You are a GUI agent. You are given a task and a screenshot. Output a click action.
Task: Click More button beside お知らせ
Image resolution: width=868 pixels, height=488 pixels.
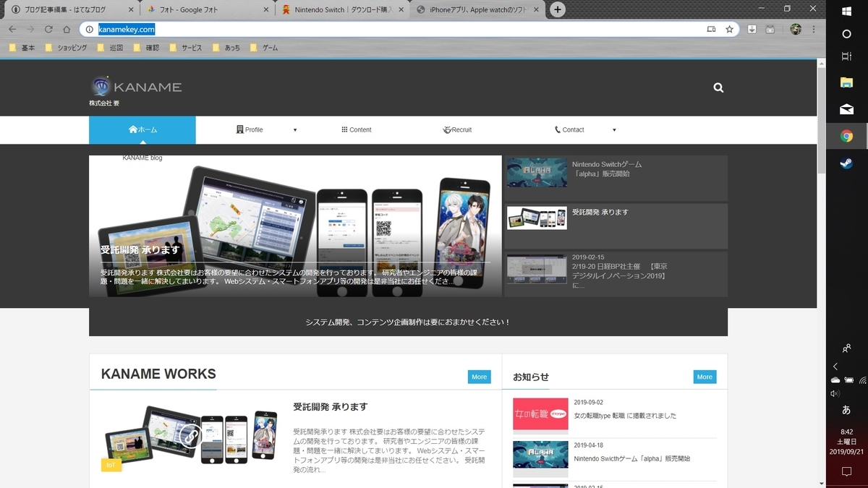click(x=705, y=377)
